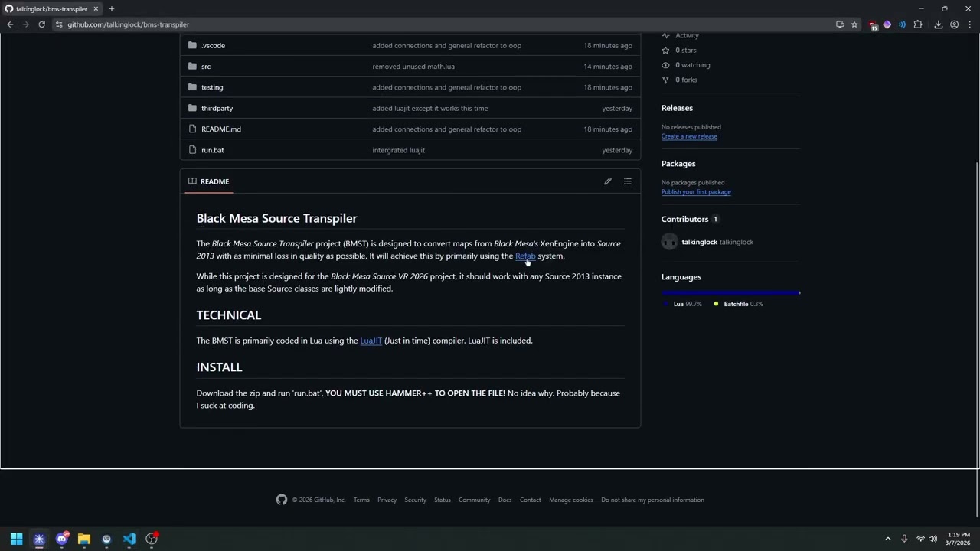The image size is (980, 551).
Task: Open File Explorer from the taskbar
Action: click(x=84, y=539)
